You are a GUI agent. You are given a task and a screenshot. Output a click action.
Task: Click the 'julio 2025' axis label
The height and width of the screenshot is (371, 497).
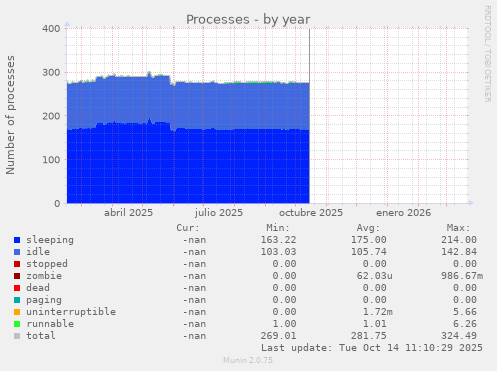pyautogui.click(x=219, y=213)
